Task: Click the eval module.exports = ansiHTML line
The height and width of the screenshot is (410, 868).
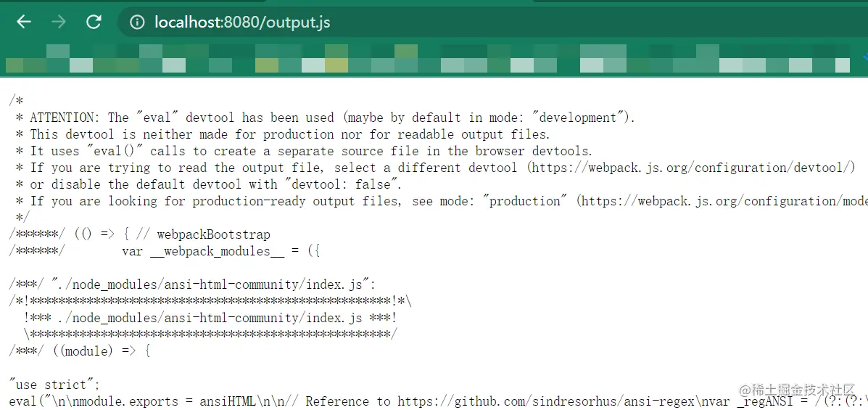Action: pos(439,401)
